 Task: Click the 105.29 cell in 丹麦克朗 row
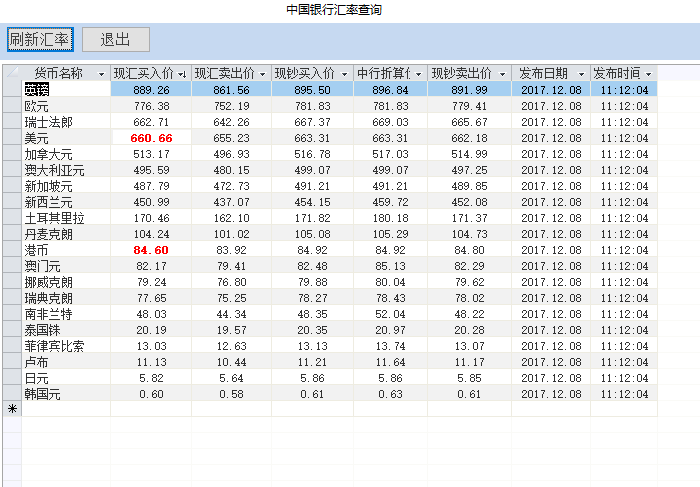(x=391, y=234)
